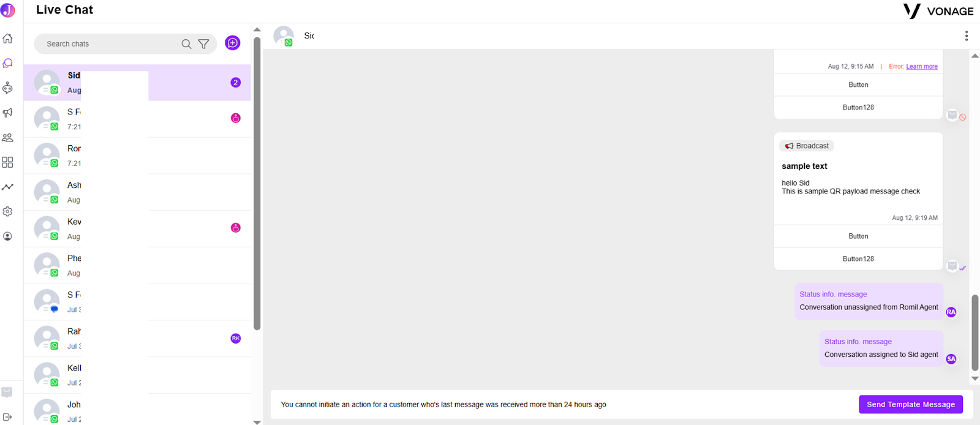Open the grid apps sidebar icon
This screenshot has width=980, height=425.
(7, 162)
